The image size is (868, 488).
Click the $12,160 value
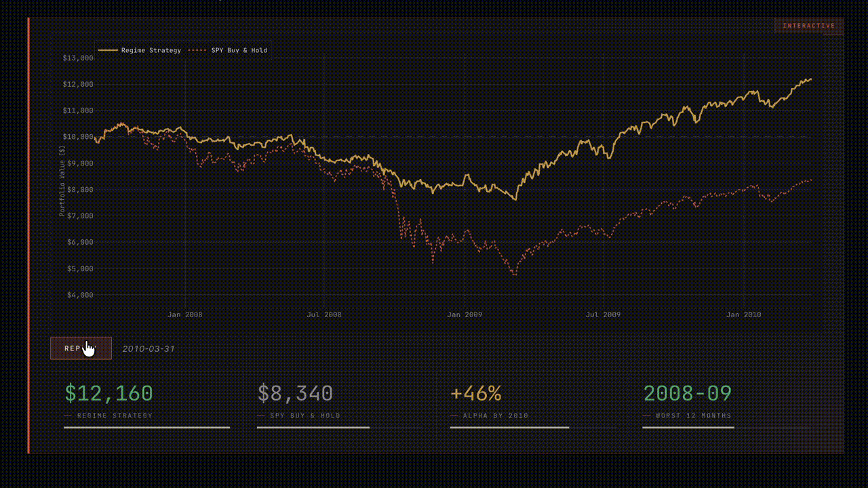[x=108, y=393]
